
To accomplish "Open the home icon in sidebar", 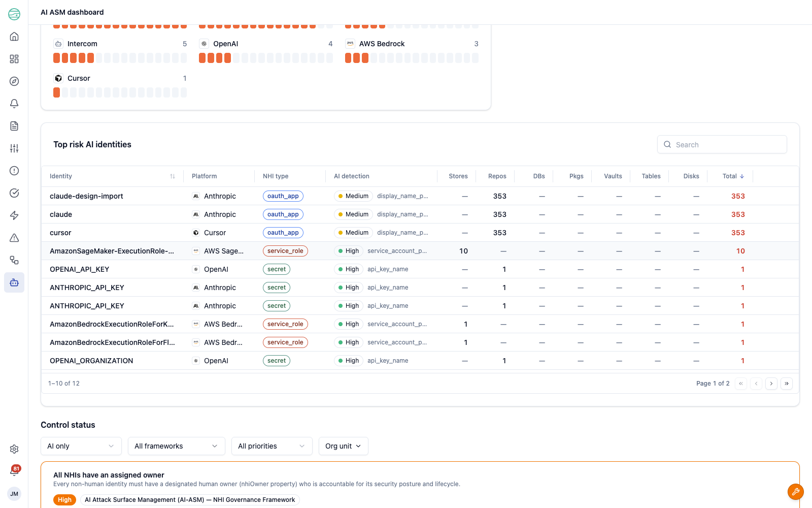I will click(14, 37).
